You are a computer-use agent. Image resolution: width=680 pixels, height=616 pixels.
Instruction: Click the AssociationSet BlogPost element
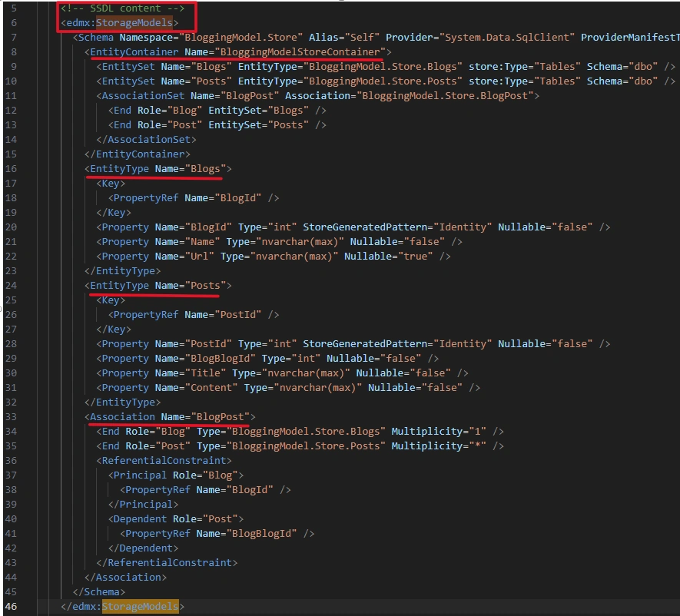click(x=318, y=96)
